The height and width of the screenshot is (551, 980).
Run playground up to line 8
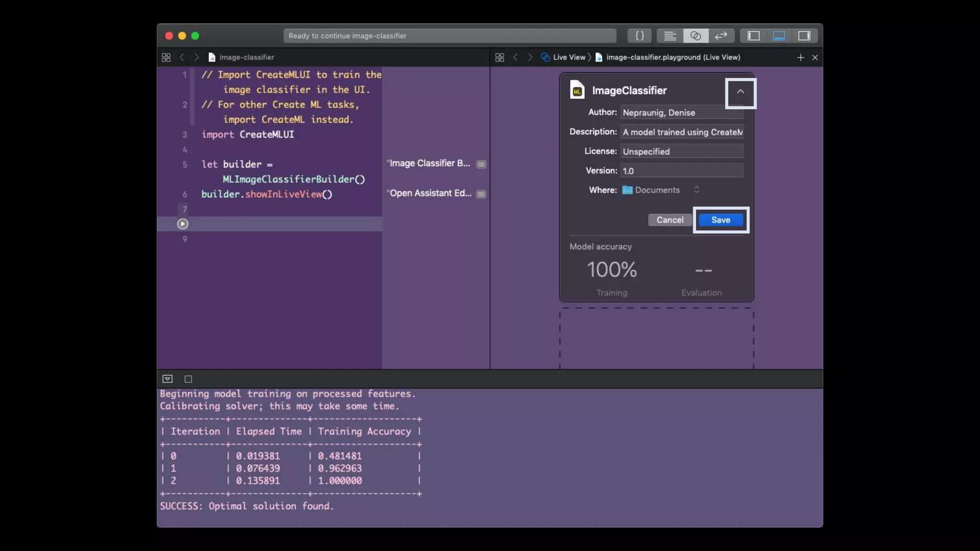coord(182,224)
